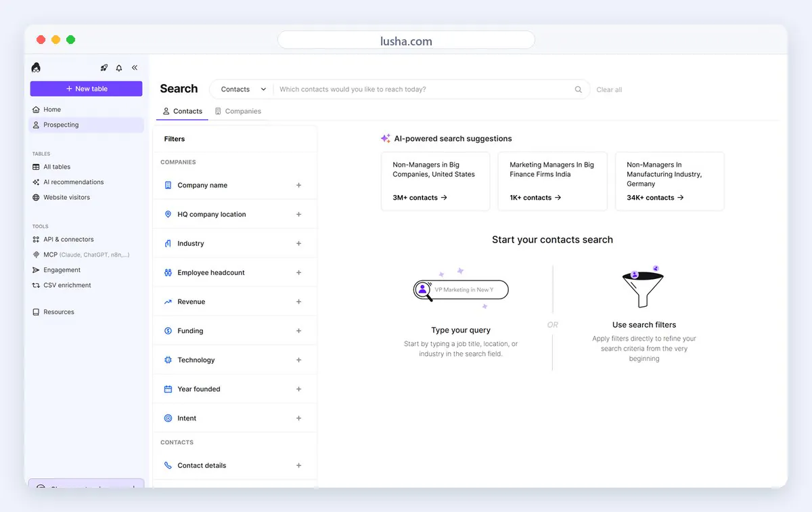812x512 pixels.
Task: Expand the Revenue filter
Action: click(x=298, y=301)
